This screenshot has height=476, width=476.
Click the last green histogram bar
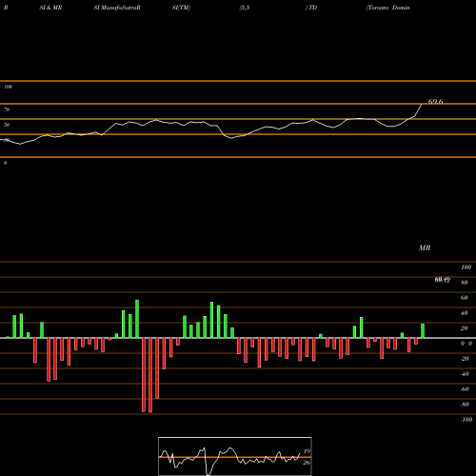click(423, 330)
